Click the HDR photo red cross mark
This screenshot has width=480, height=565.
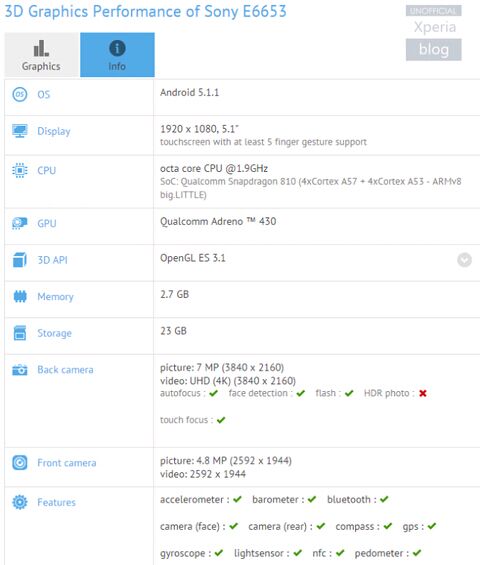click(423, 393)
